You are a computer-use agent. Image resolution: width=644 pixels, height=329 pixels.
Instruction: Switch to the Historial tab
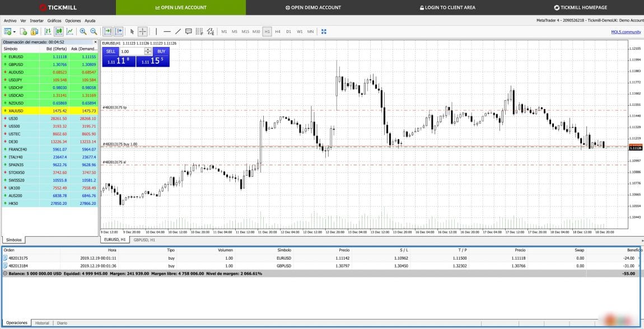tap(42, 323)
